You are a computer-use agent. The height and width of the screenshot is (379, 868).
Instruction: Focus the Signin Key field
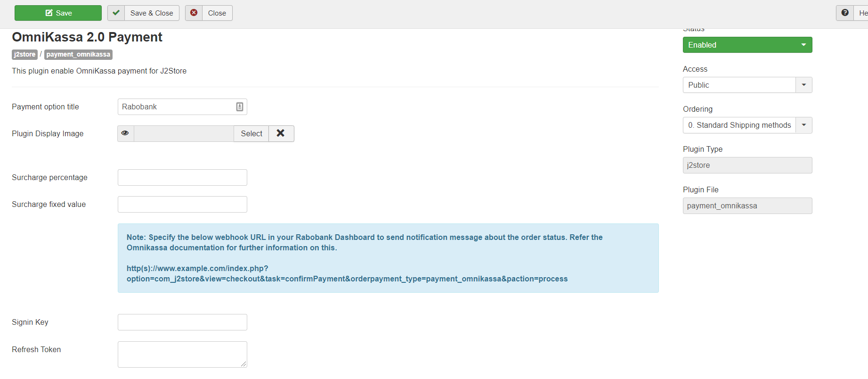[x=182, y=322]
